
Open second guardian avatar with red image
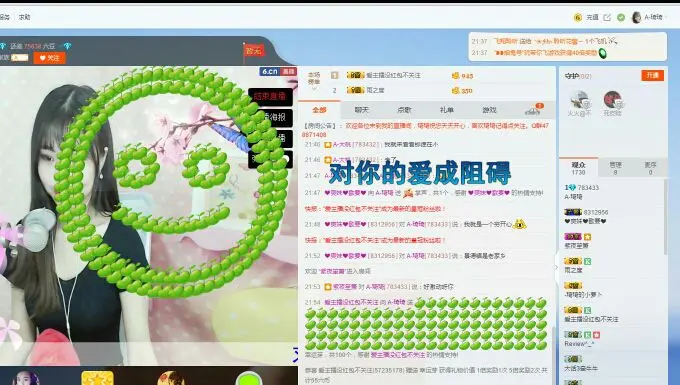[x=612, y=100]
